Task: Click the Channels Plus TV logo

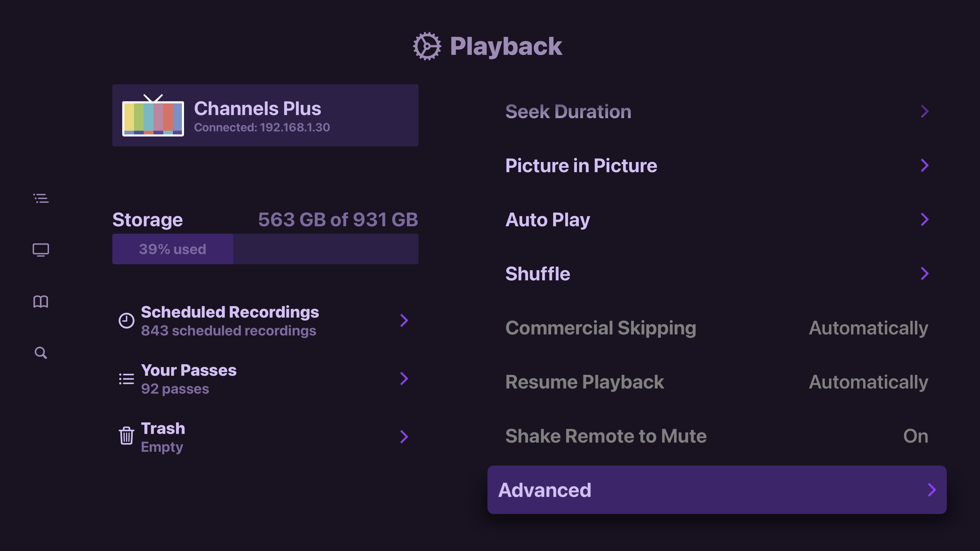Action: point(153,116)
